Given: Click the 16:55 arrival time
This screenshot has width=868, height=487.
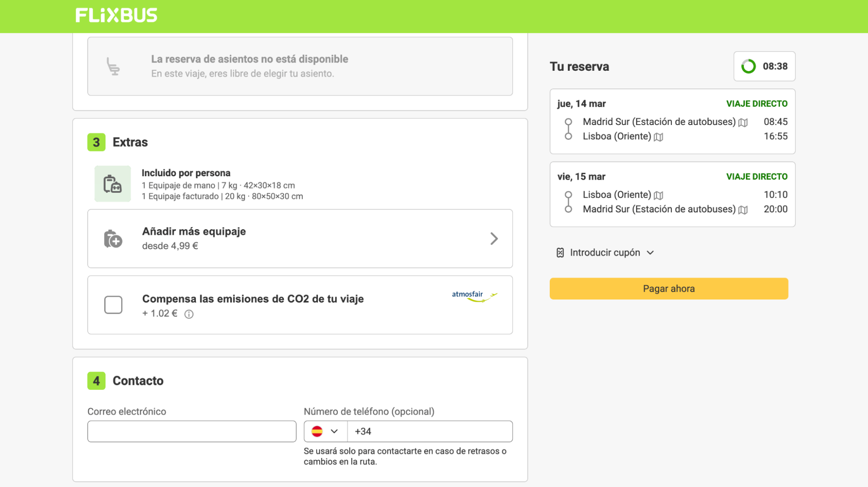Looking at the screenshot, I should pyautogui.click(x=776, y=136).
